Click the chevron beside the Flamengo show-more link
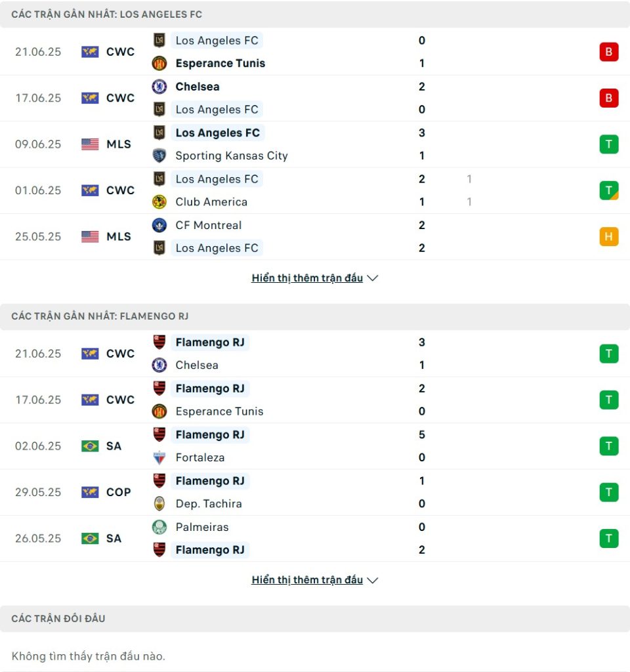 [373, 580]
